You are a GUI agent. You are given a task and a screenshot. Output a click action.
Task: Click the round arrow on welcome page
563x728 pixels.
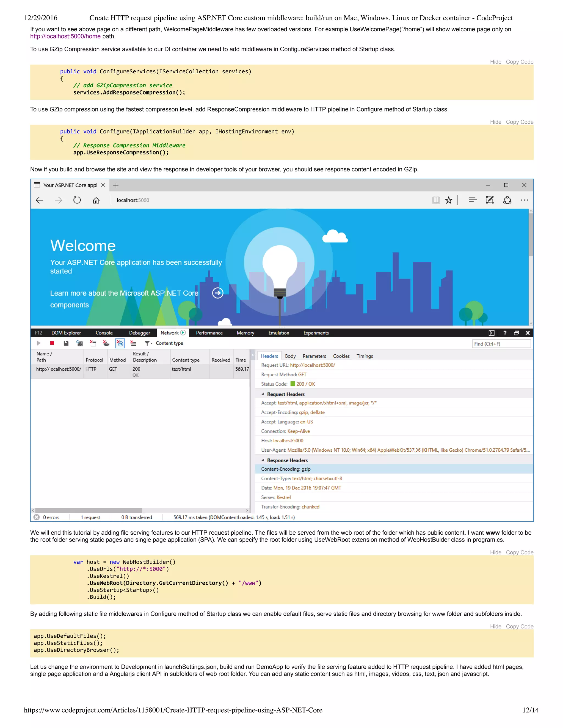tap(218, 293)
